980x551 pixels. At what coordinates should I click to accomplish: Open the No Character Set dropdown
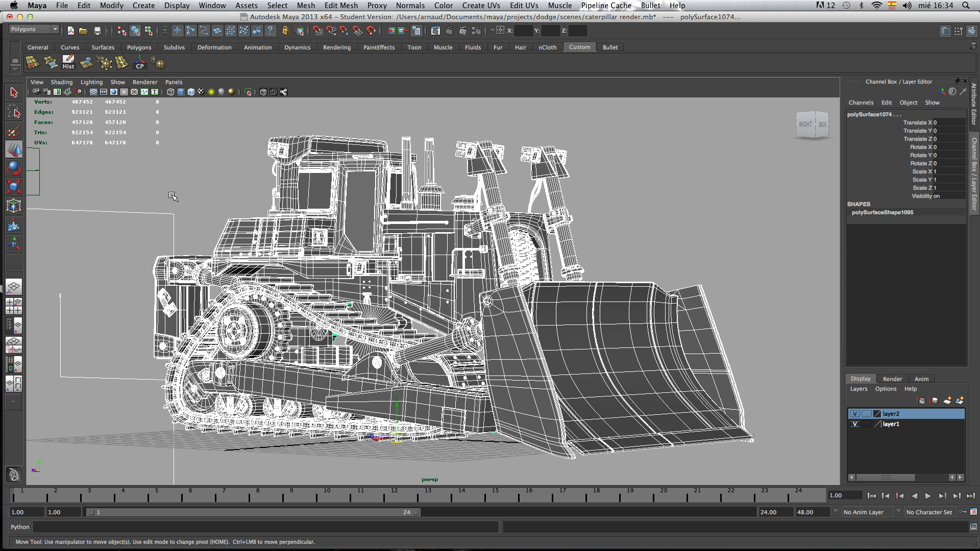pyautogui.click(x=930, y=512)
